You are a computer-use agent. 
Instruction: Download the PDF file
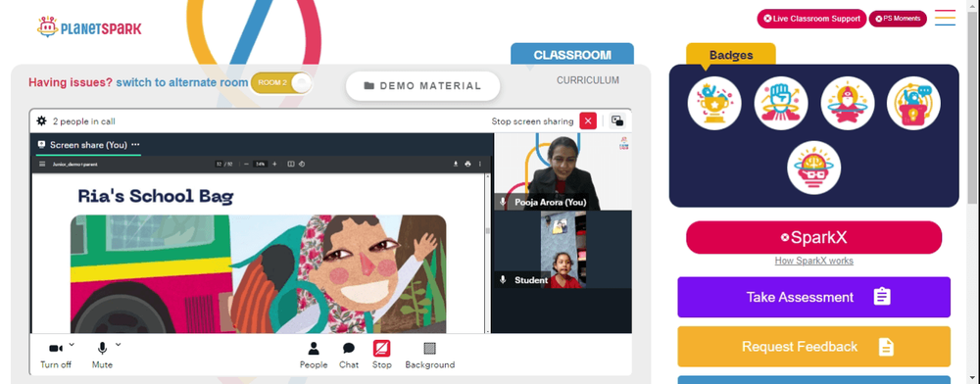tap(456, 165)
